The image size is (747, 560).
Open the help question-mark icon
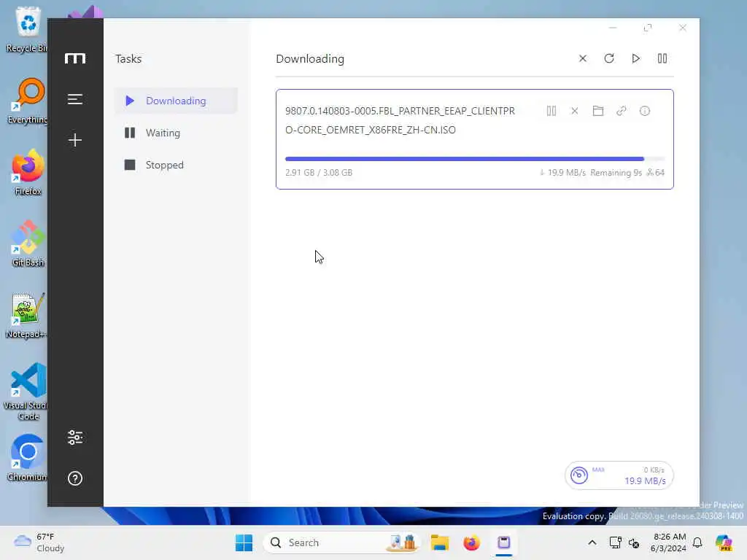tap(75, 478)
